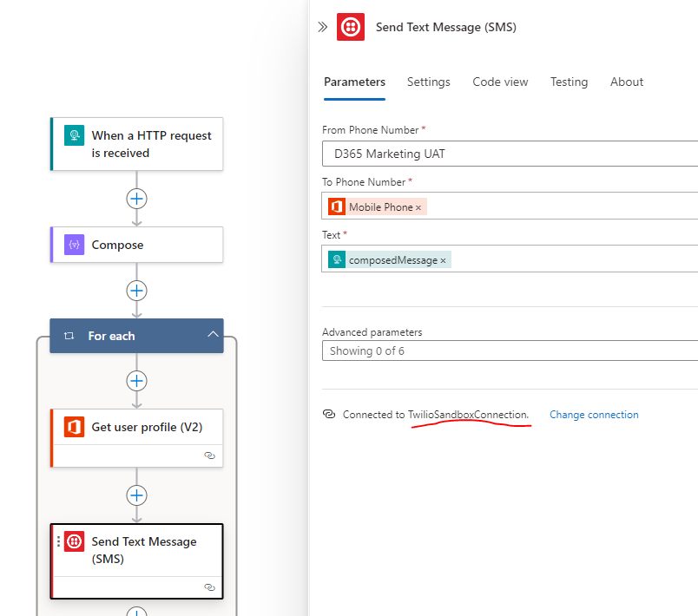
Task: Open the Code view tab
Action: click(x=500, y=82)
